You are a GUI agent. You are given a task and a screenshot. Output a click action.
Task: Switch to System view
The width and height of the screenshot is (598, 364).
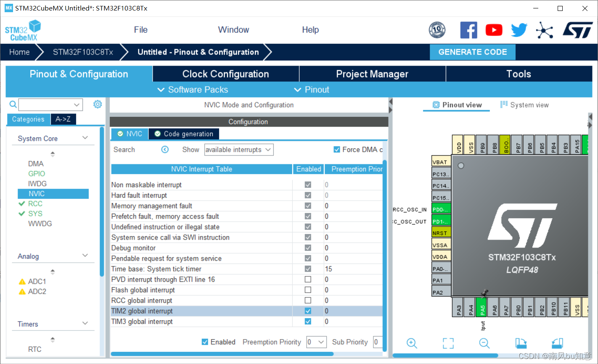tap(524, 105)
